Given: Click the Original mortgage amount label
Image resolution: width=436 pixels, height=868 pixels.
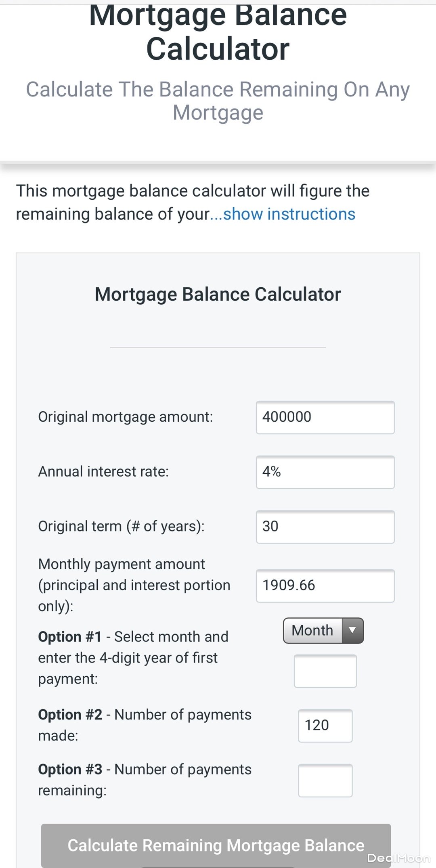Looking at the screenshot, I should 125,417.
